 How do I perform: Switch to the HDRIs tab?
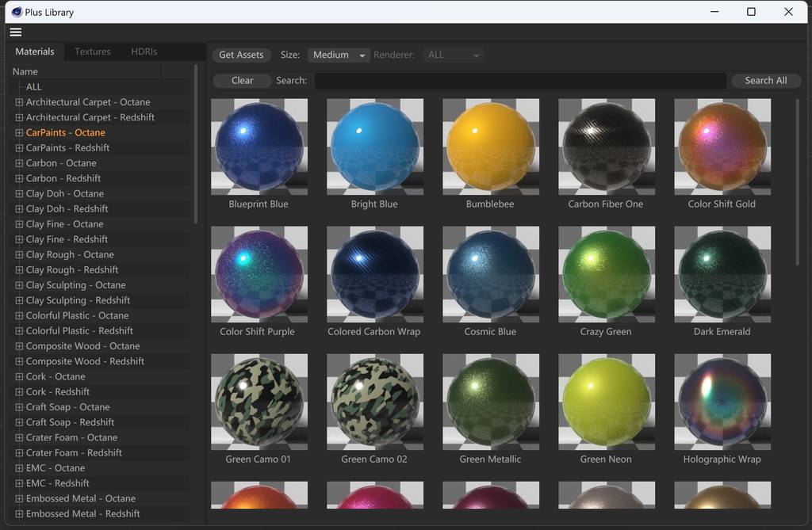(144, 51)
